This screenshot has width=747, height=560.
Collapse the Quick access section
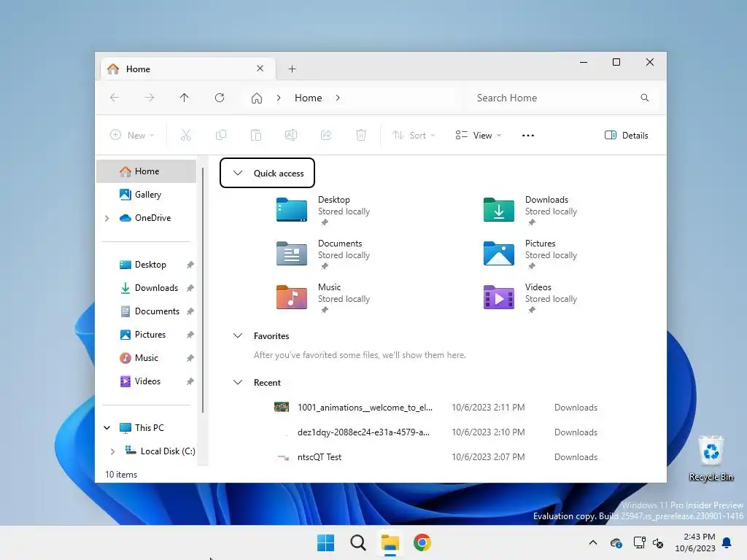click(x=238, y=173)
